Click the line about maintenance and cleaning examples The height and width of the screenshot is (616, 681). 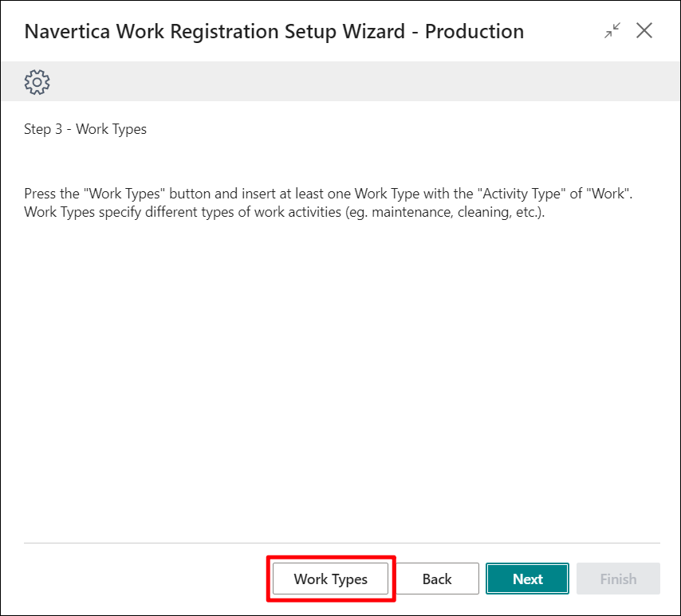285,212
